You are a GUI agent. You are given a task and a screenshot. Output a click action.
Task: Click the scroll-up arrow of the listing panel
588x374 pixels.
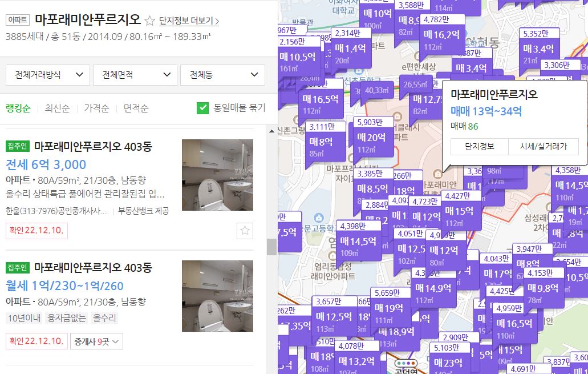tap(271, 131)
